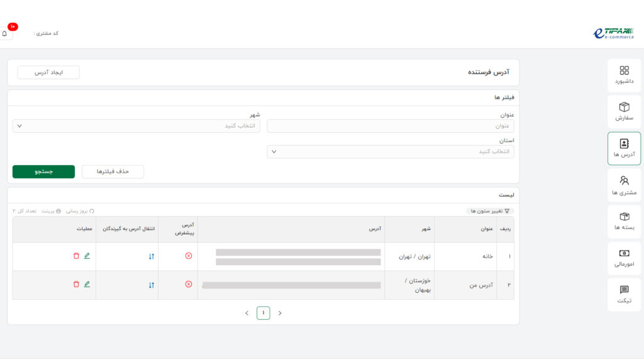Click the ایجاد آدرس button
This screenshot has width=644, height=362.
(x=48, y=72)
